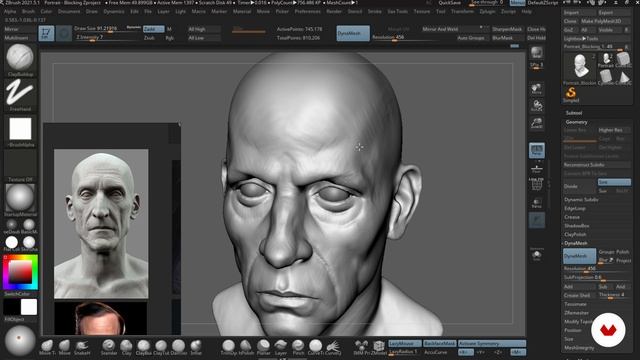Image resolution: width=640 pixels, height=360 pixels.
Task: Click the BPR render icon
Action: (x=536, y=53)
